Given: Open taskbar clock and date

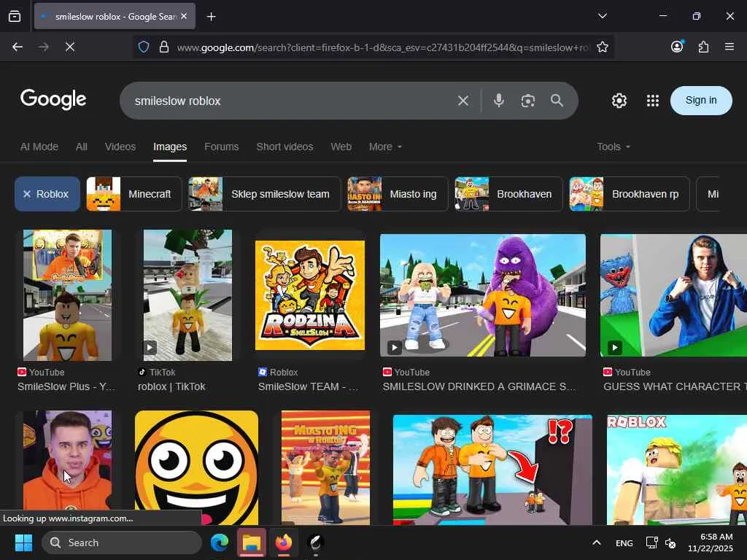Looking at the screenshot, I should point(711,542).
